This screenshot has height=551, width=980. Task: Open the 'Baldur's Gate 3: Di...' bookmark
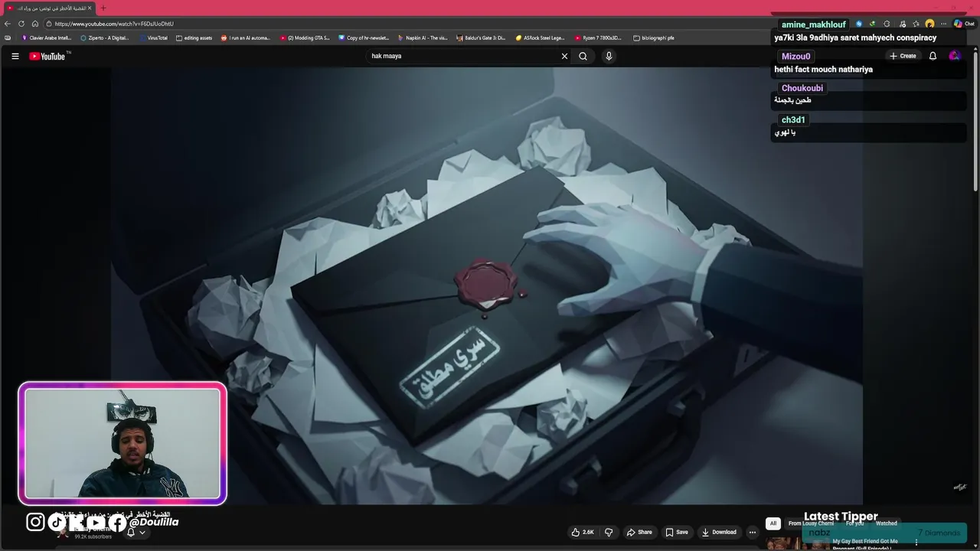point(482,37)
